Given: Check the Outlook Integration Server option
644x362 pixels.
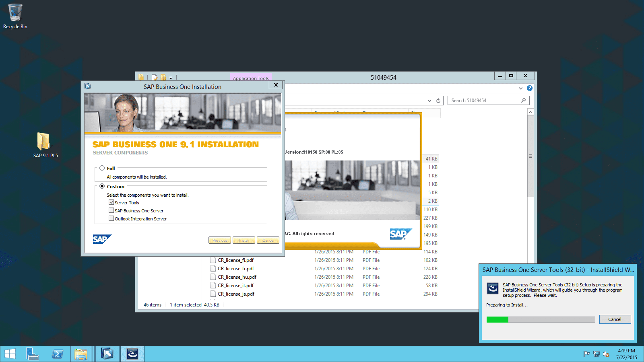Looking at the screenshot, I should (111, 218).
